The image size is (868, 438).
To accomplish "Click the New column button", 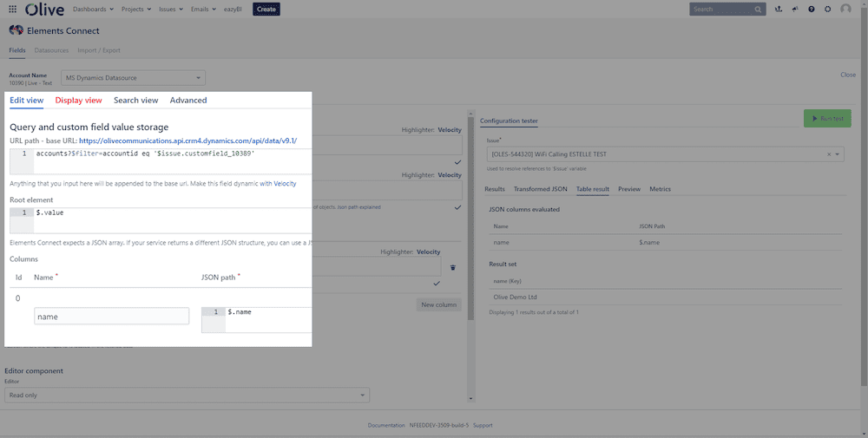I will tap(438, 305).
